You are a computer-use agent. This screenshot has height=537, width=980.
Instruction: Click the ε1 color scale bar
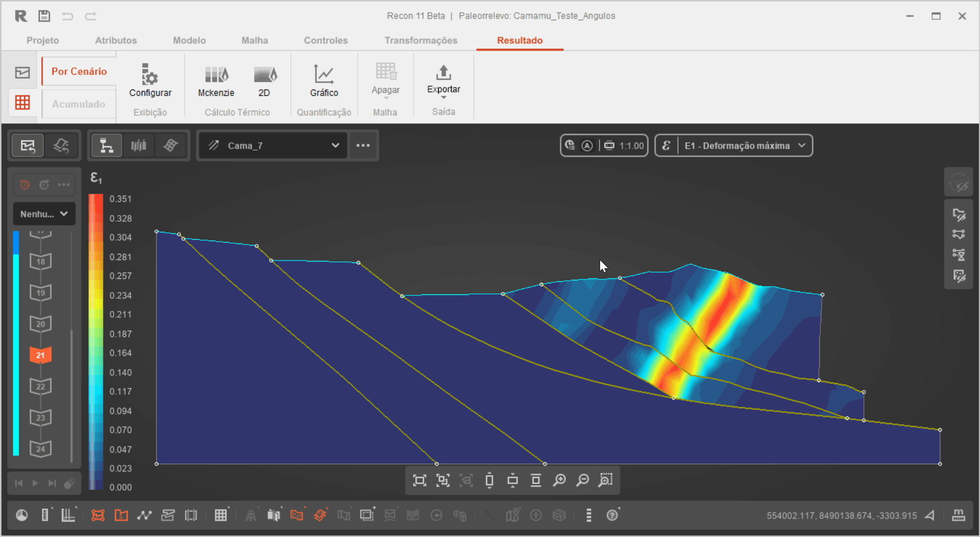coord(96,341)
